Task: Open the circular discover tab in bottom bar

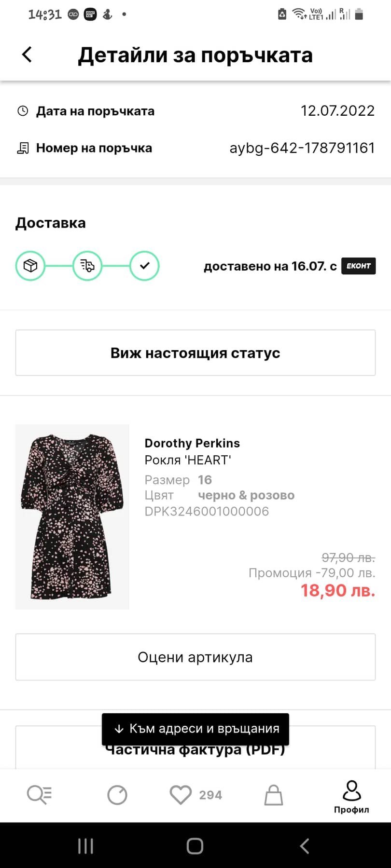Action: (x=117, y=795)
